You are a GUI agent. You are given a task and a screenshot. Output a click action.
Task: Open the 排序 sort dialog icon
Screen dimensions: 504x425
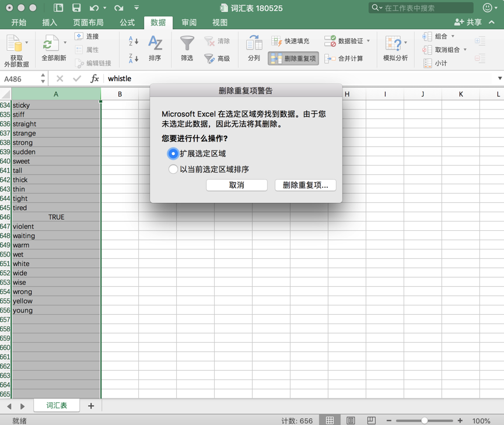(x=155, y=43)
